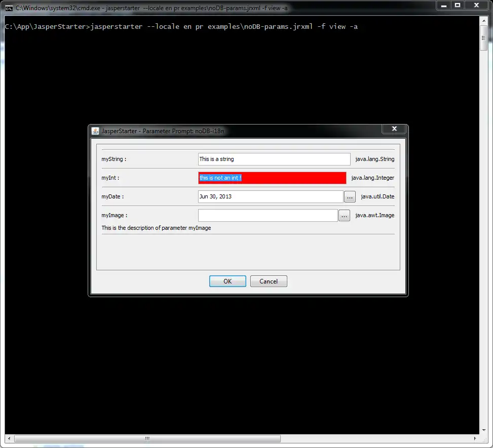Click the 'myString :' label
Image resolution: width=493 pixels, height=448 pixels.
114,159
